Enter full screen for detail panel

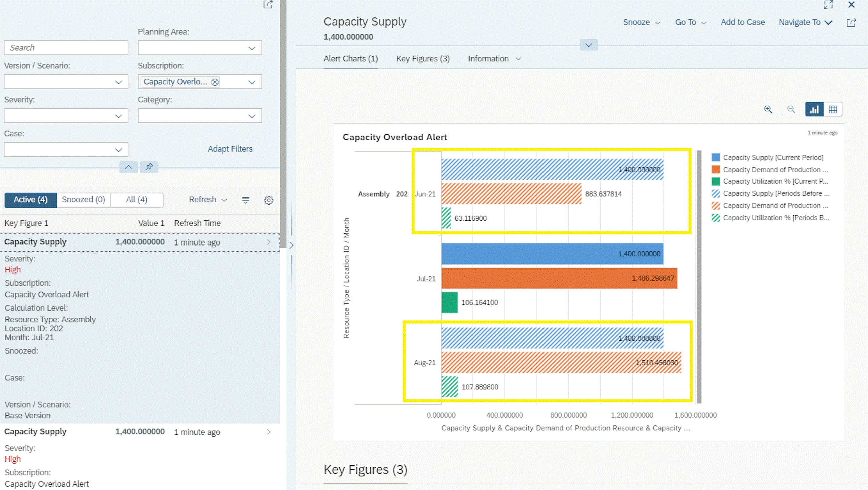(828, 5)
